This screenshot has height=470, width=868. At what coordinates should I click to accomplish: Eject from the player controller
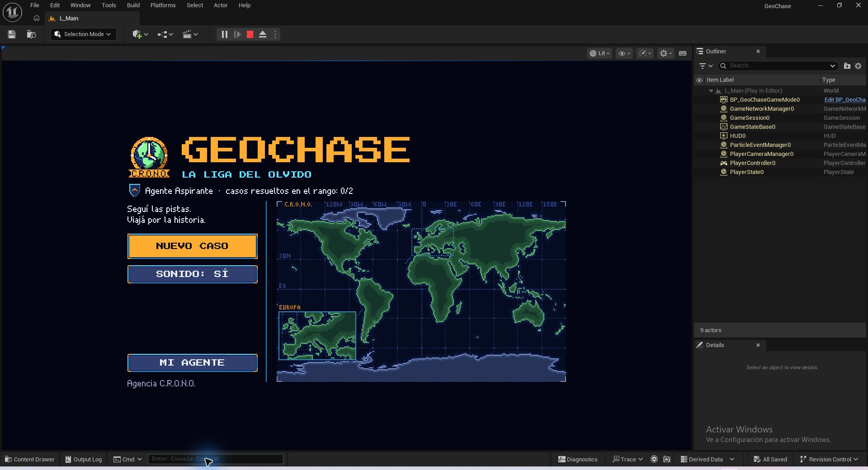click(263, 34)
